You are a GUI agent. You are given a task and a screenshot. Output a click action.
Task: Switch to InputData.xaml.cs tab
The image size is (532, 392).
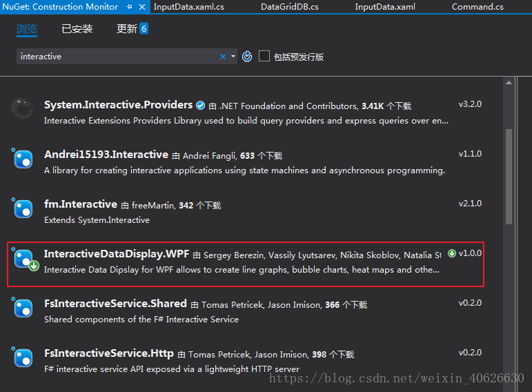click(188, 7)
